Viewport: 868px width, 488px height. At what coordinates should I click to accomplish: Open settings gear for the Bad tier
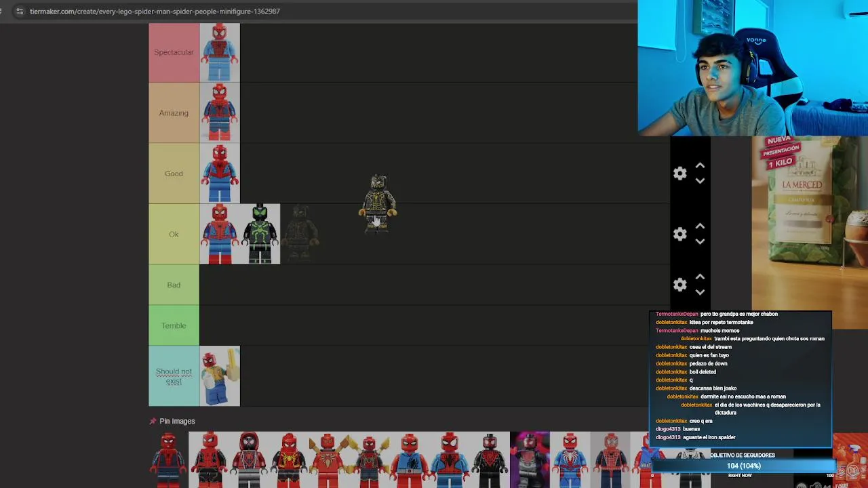[680, 285]
